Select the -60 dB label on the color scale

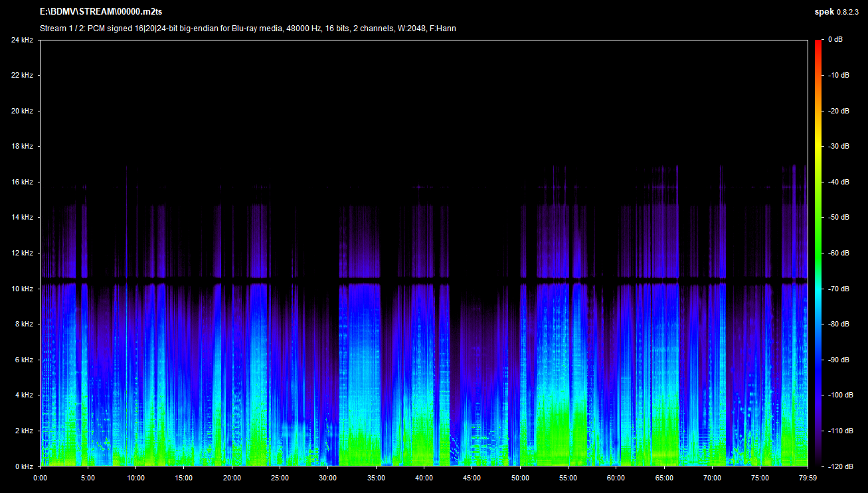[838, 253]
